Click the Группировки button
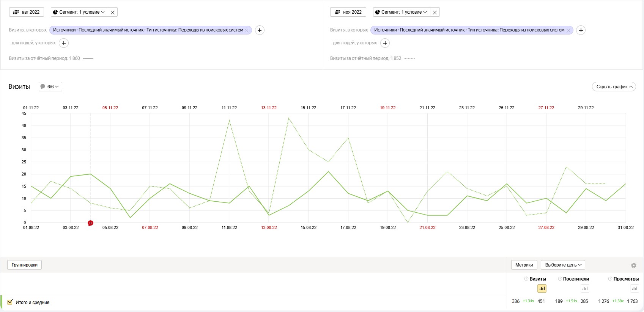Screen dimensions: 644x312 coord(25,265)
